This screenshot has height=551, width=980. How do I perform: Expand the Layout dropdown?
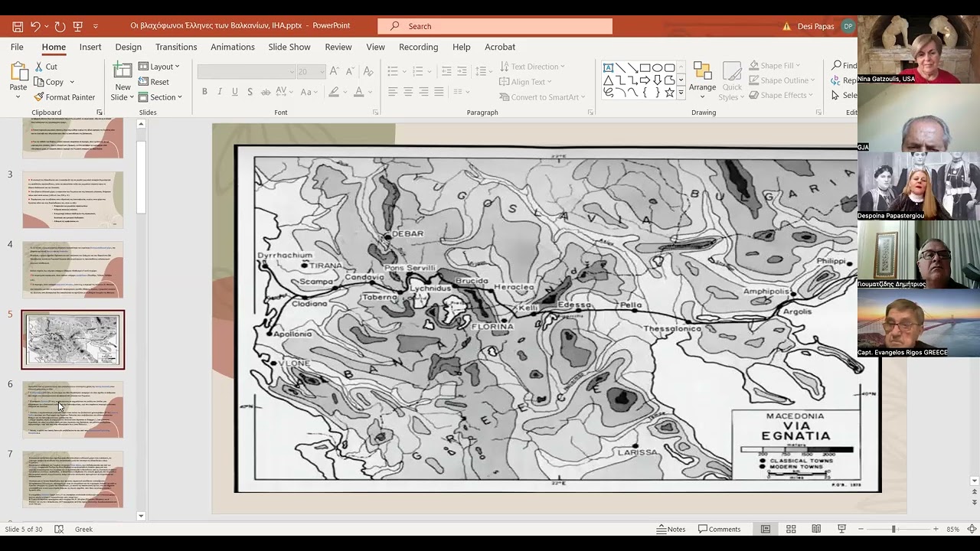159,67
